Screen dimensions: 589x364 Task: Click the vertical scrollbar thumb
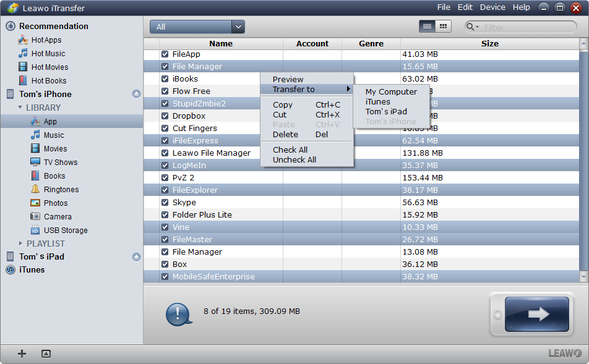[x=583, y=161]
